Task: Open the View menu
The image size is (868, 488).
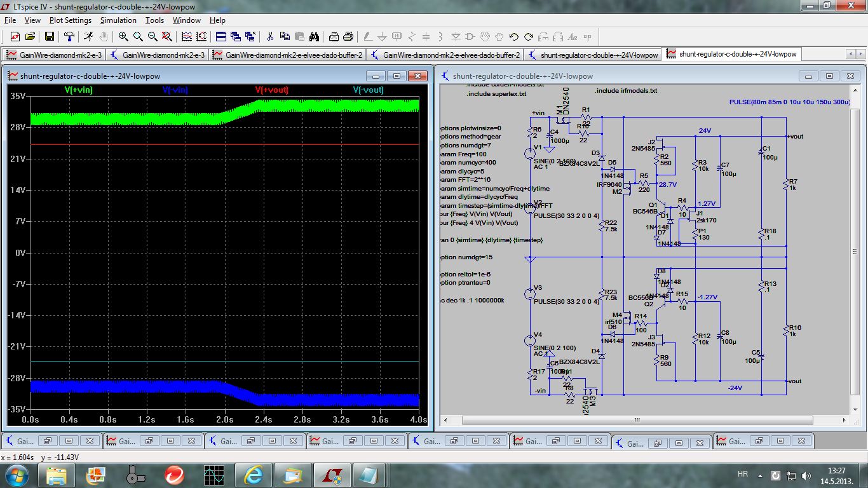Action: pos(32,20)
